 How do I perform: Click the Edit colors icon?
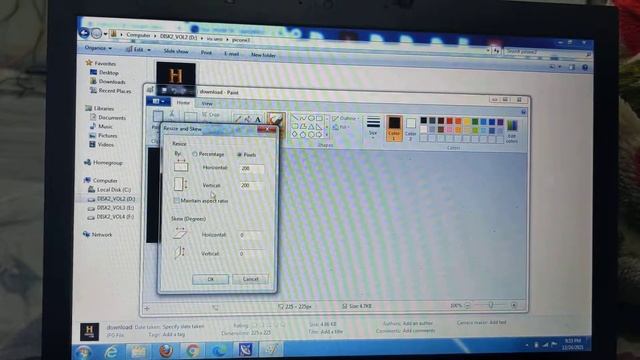click(x=512, y=131)
